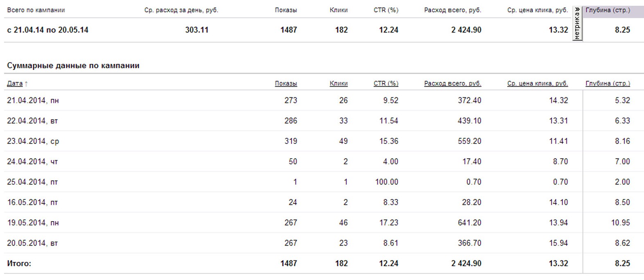Select the 16.05.2014, пт date row

tap(32, 203)
